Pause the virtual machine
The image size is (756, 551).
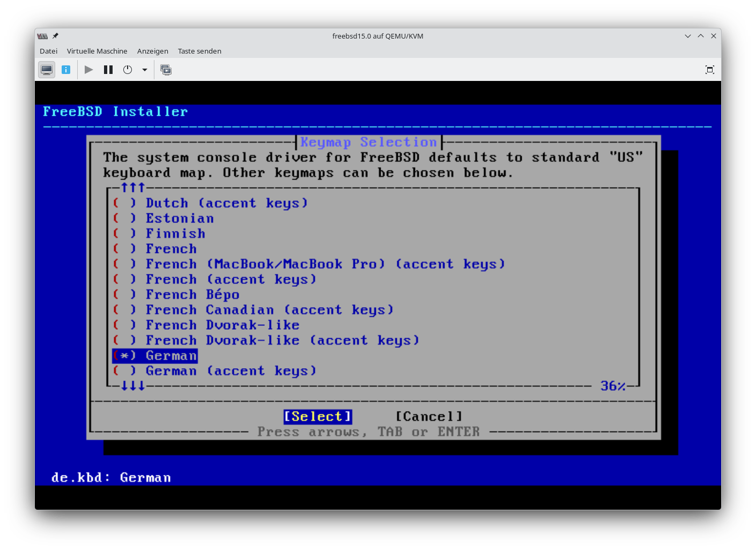tap(108, 70)
